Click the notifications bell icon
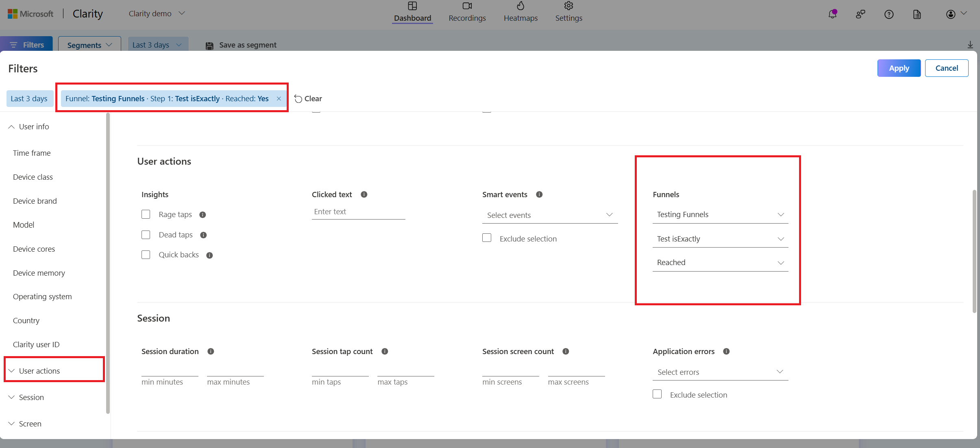This screenshot has width=980, height=448. 833,14
